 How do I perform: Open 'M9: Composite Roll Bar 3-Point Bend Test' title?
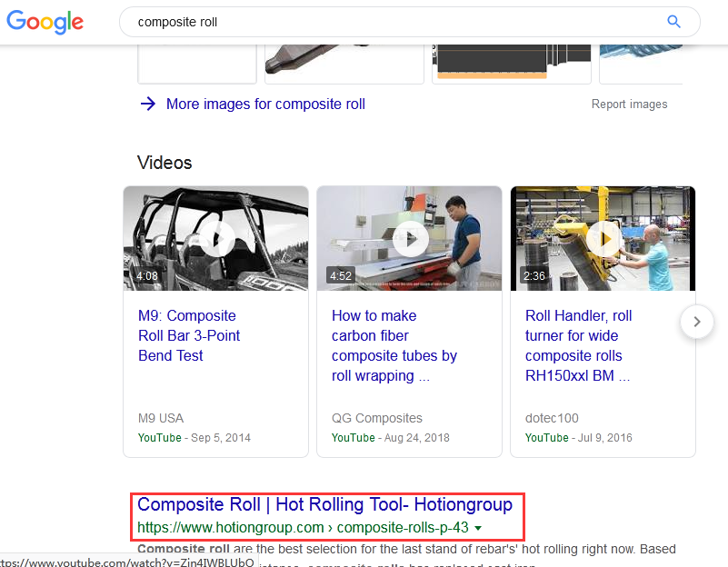(x=189, y=335)
